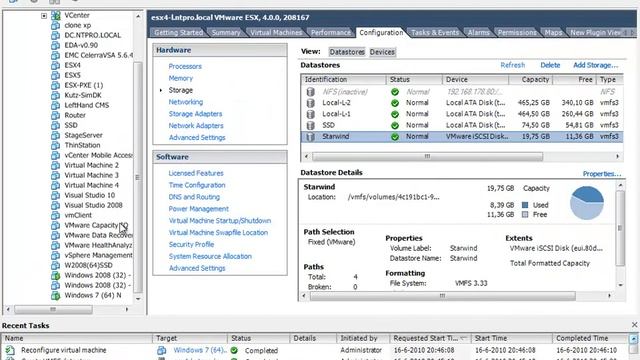Switch to the Alarms tab
The image size is (640, 360).
click(478, 32)
